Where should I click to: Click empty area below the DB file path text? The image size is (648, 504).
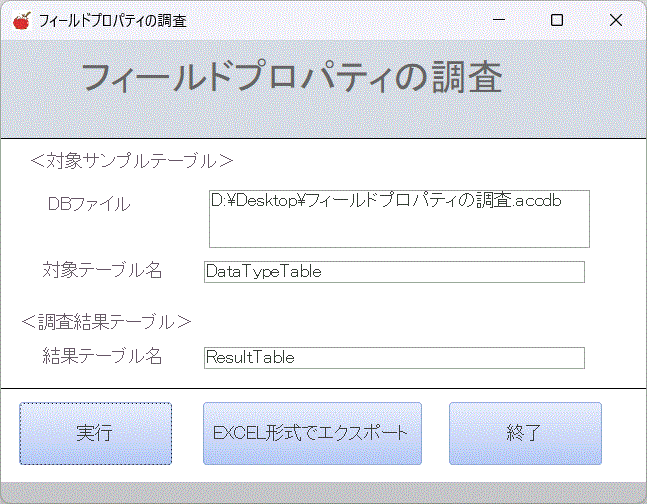point(399,229)
